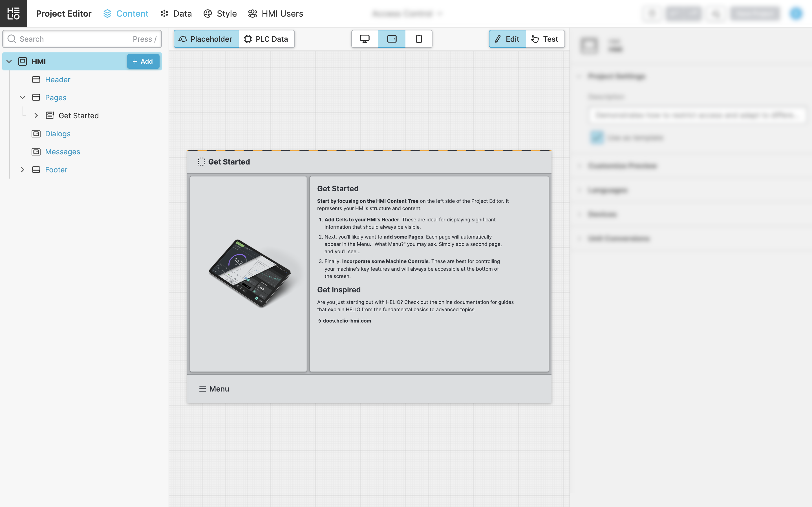Open the HMI Users tab
This screenshot has height=507, width=812.
(275, 14)
